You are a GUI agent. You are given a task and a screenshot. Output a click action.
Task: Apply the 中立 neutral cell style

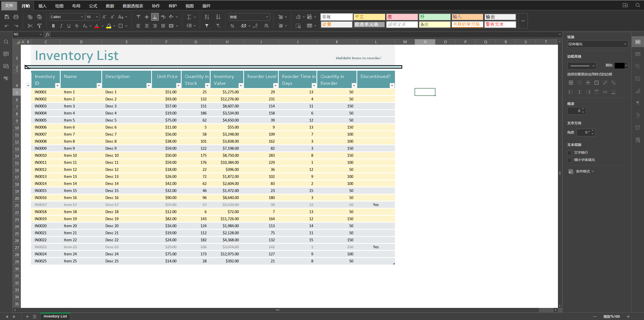pyautogui.click(x=369, y=17)
